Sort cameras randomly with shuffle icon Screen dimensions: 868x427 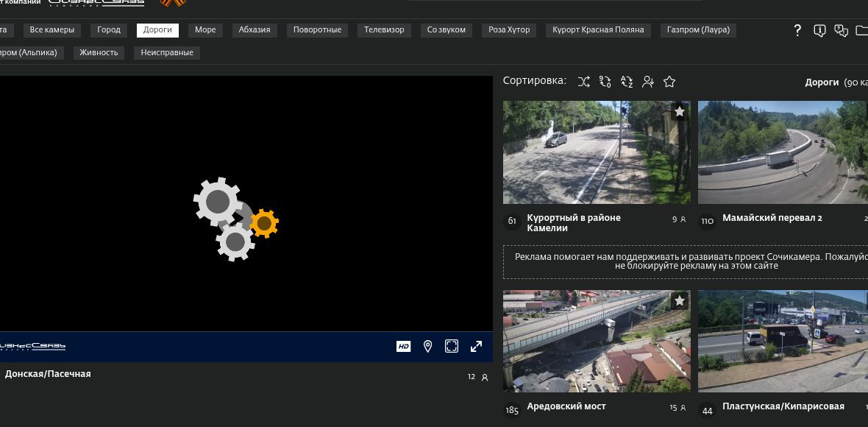point(583,82)
